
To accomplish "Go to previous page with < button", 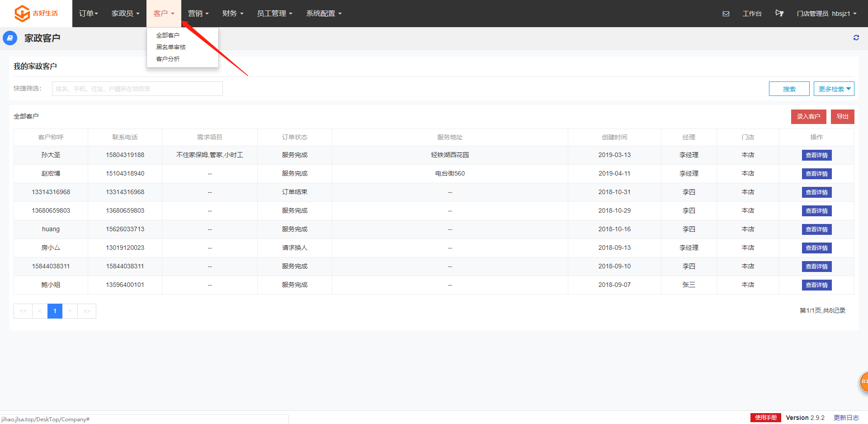I will 40,311.
